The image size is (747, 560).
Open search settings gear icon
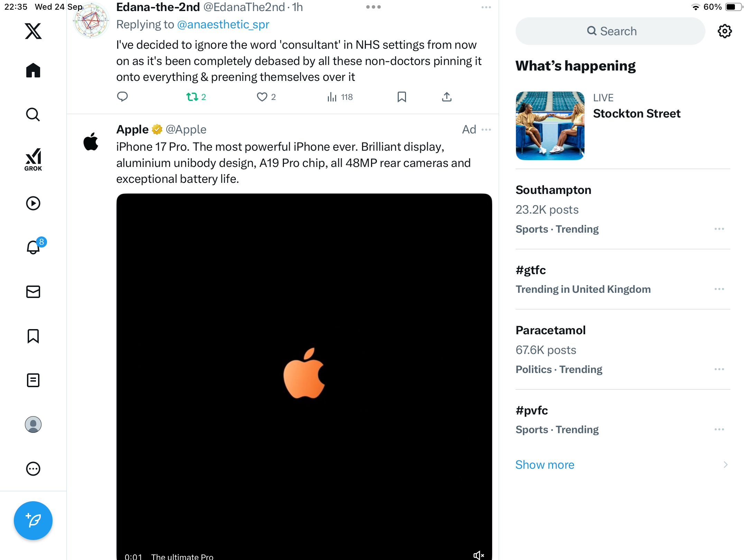tap(725, 31)
